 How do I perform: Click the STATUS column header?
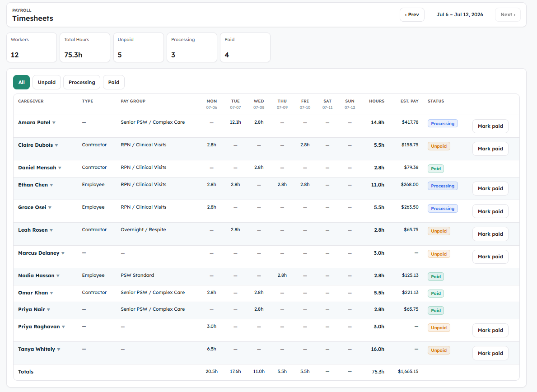(436, 101)
